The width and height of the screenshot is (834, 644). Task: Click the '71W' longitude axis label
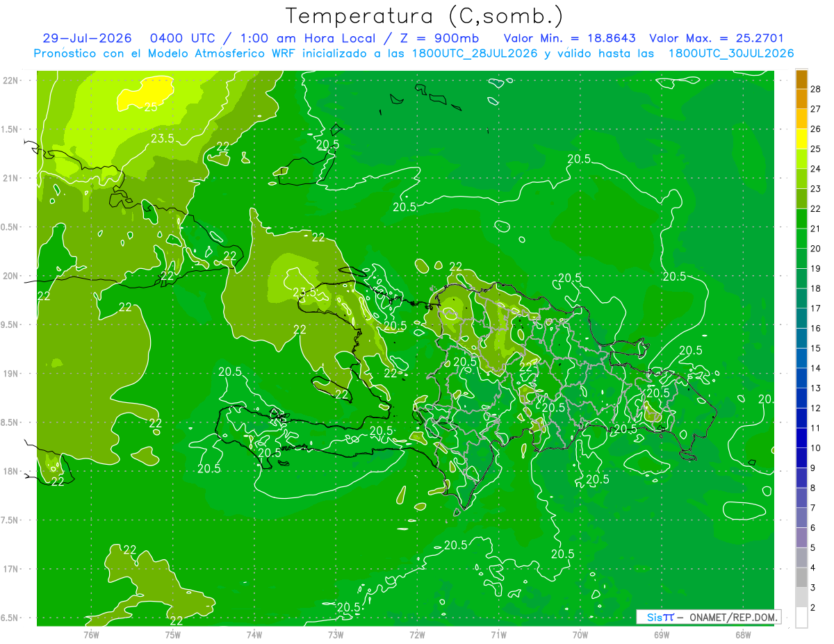point(498,634)
